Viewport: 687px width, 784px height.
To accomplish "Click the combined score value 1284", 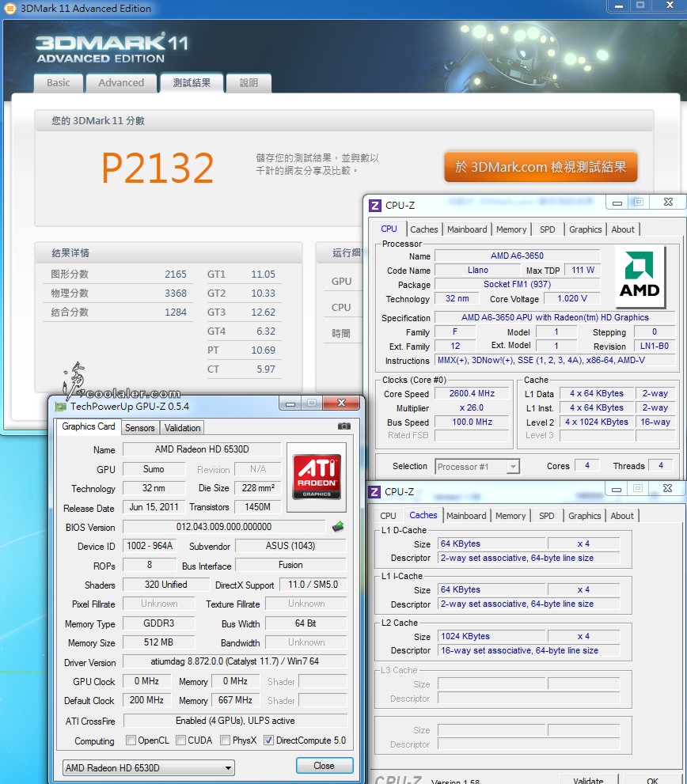I will pos(176,312).
